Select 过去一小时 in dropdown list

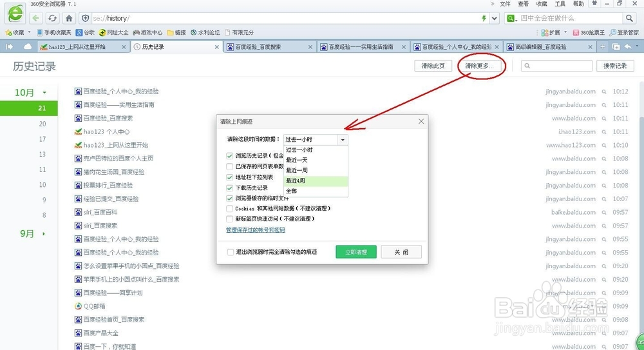(x=316, y=150)
